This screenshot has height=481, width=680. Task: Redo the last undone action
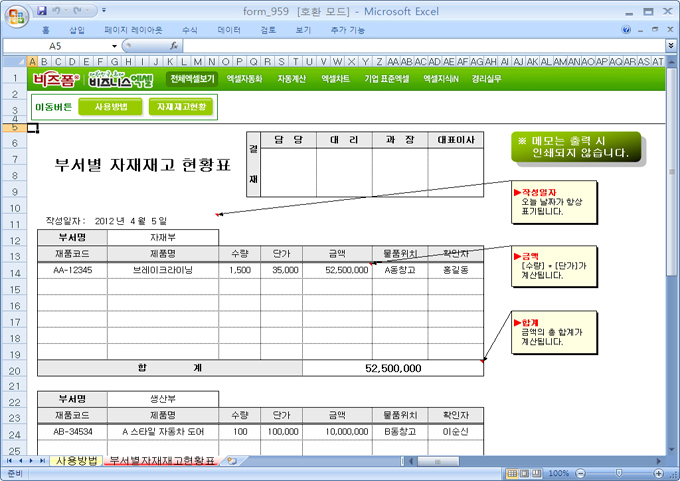pyautogui.click(x=78, y=10)
